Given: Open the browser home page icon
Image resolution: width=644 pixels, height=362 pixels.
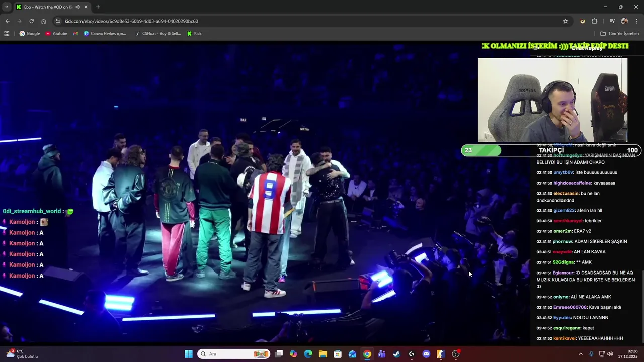Looking at the screenshot, I should pyautogui.click(x=43, y=21).
